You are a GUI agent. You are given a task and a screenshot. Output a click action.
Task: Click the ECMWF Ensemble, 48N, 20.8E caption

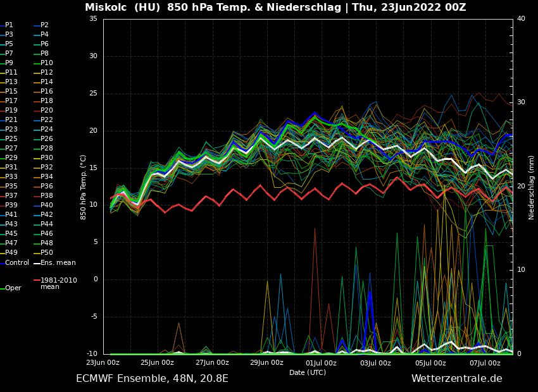pyautogui.click(x=152, y=379)
